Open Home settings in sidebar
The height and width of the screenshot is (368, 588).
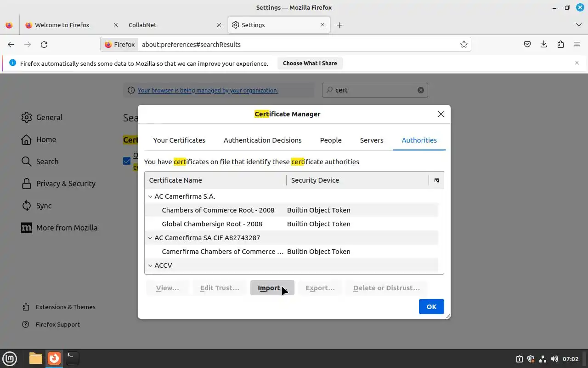pyautogui.click(x=39, y=139)
